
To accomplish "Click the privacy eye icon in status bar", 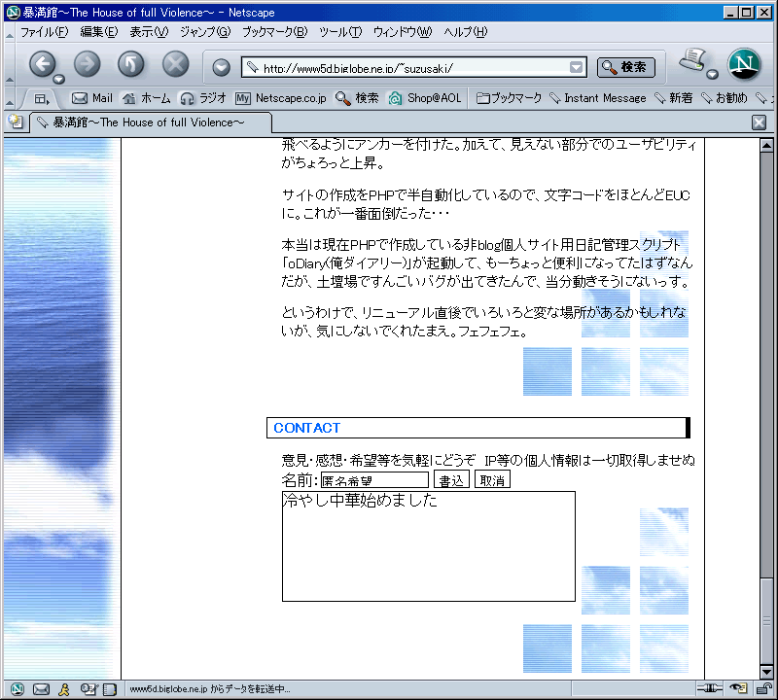I will point(739,688).
